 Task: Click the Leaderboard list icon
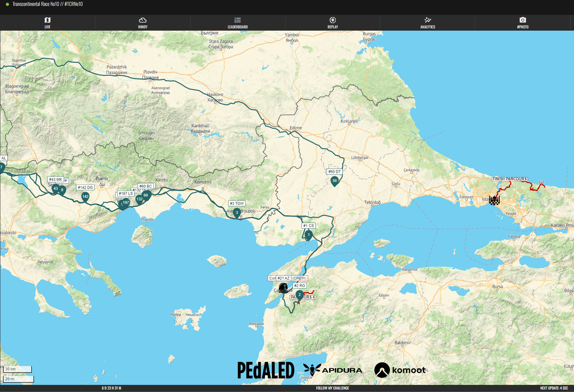point(238,20)
